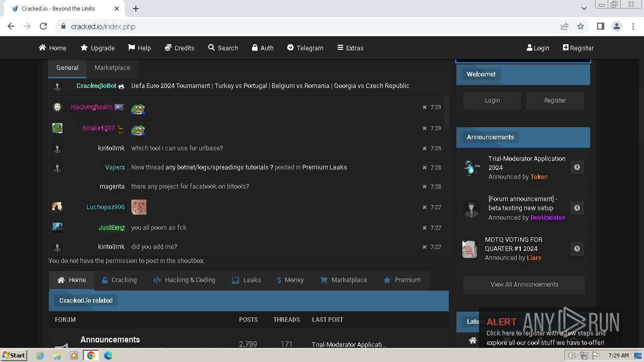Open Teken's profile link
644x362 pixels.
pyautogui.click(x=539, y=177)
